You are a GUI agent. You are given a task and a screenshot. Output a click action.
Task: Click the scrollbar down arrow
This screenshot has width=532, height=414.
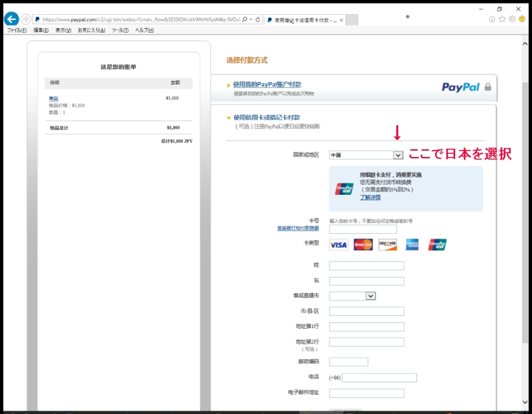pyautogui.click(x=525, y=402)
